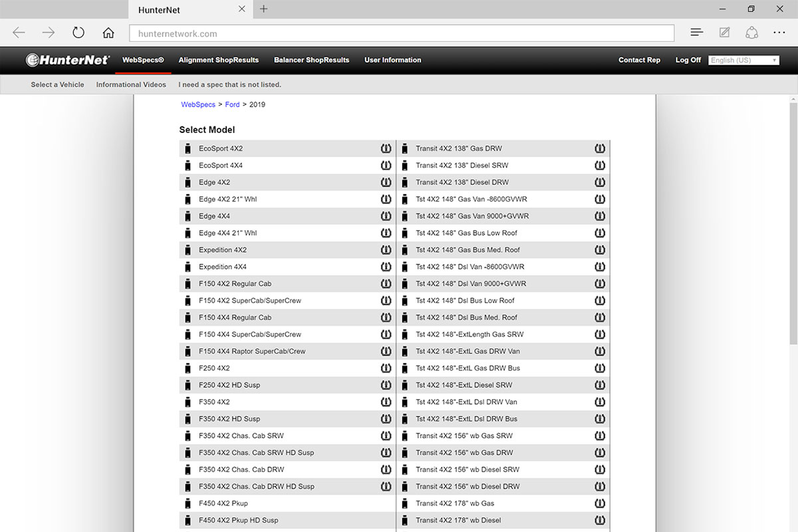
Task: Select model F150 4X4 Regular Cab
Action: [235, 317]
